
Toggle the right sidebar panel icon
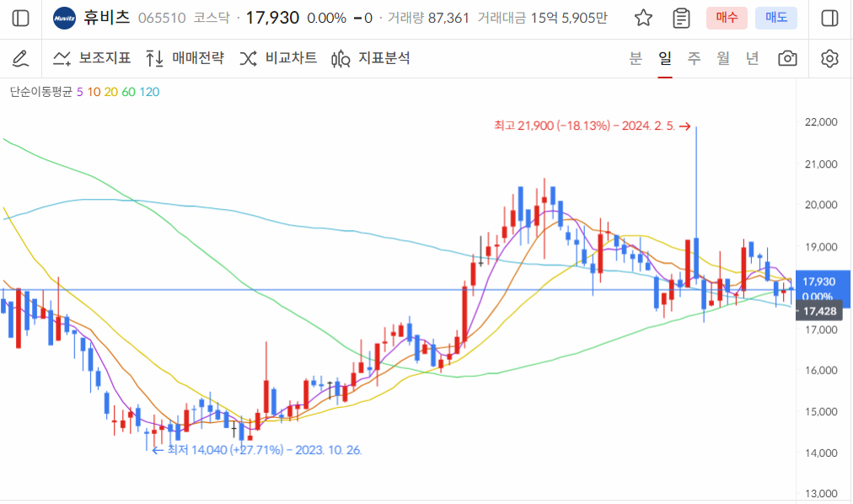tap(829, 18)
